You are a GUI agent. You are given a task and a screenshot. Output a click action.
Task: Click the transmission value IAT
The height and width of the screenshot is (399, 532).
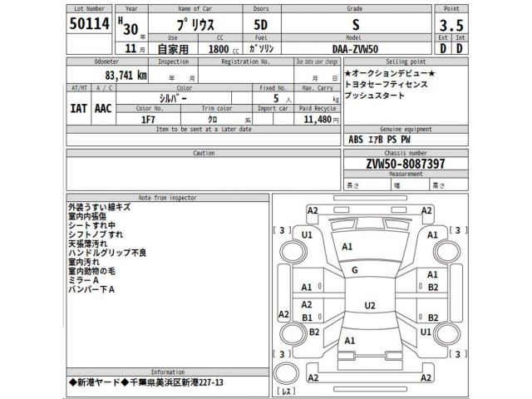click(x=78, y=109)
